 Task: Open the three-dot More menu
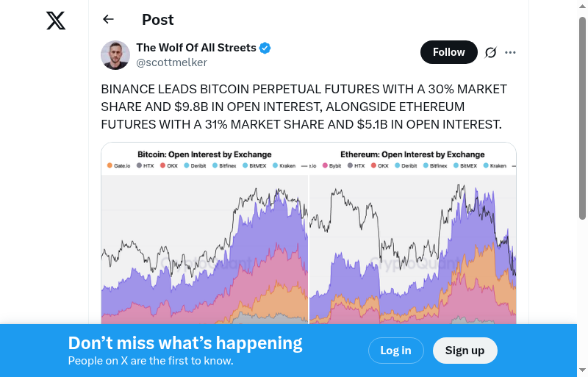511,52
